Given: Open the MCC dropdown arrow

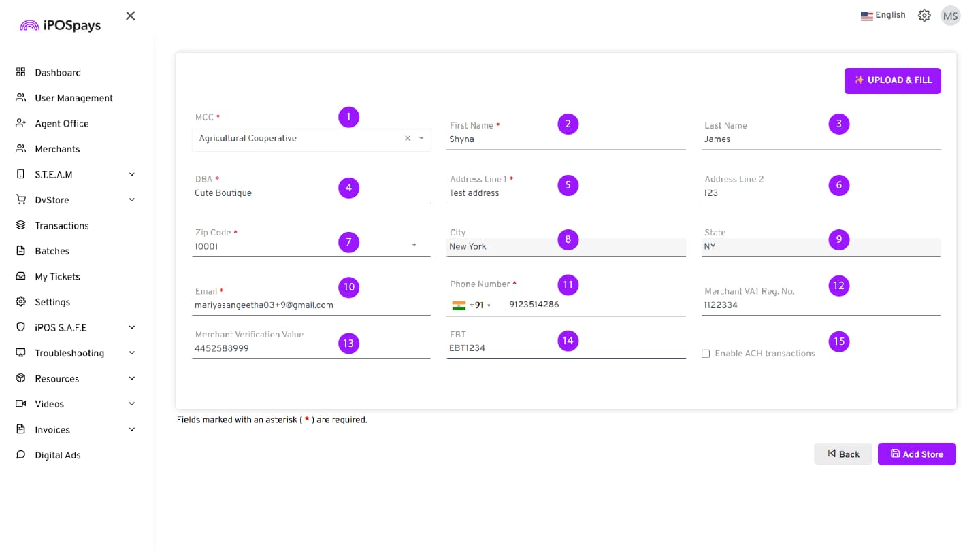Looking at the screenshot, I should point(421,138).
